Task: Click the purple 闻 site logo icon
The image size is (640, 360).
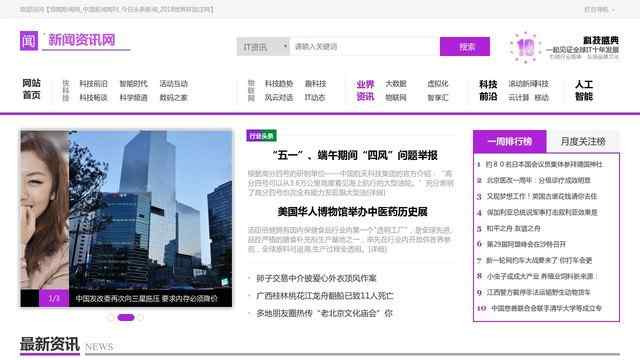Action: pyautogui.click(x=29, y=40)
